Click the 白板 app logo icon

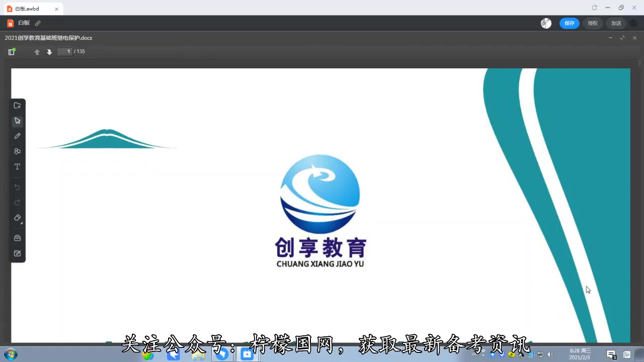point(10,23)
